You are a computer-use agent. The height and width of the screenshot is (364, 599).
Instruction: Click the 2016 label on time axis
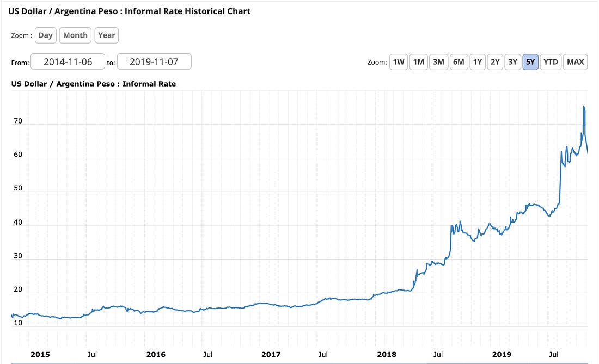click(x=156, y=354)
